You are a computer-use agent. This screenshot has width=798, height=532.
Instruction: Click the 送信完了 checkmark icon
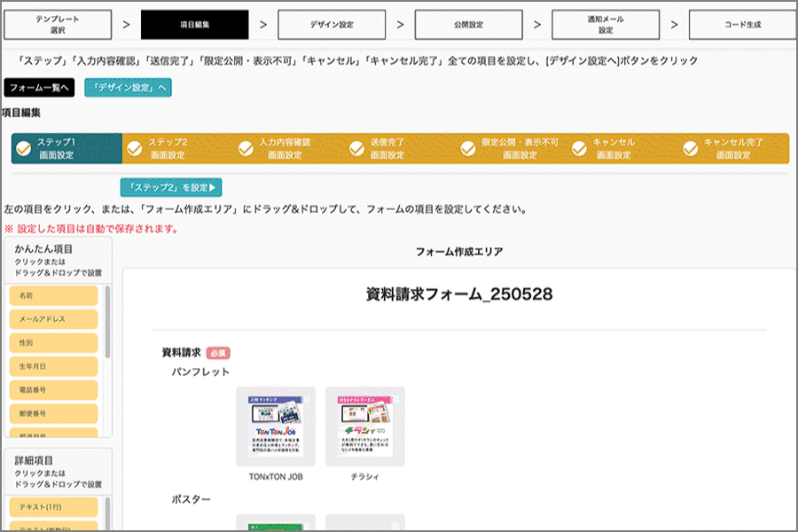point(357,148)
